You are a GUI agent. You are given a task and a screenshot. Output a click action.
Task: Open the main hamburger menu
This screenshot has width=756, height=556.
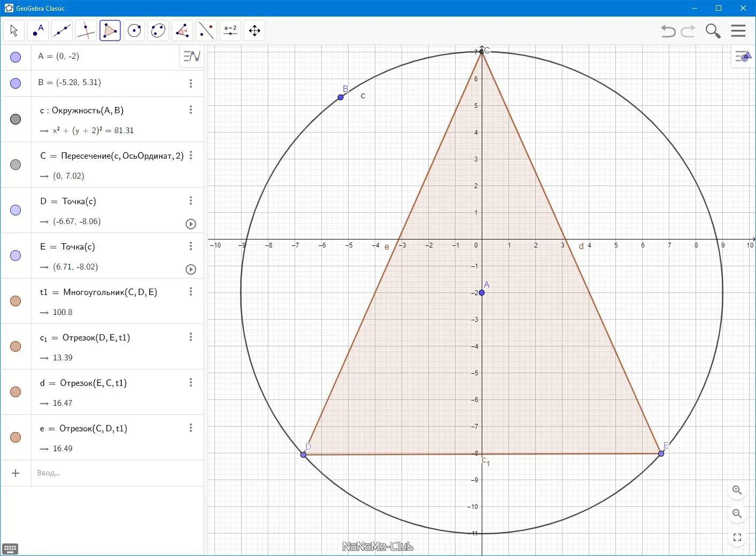[738, 30]
